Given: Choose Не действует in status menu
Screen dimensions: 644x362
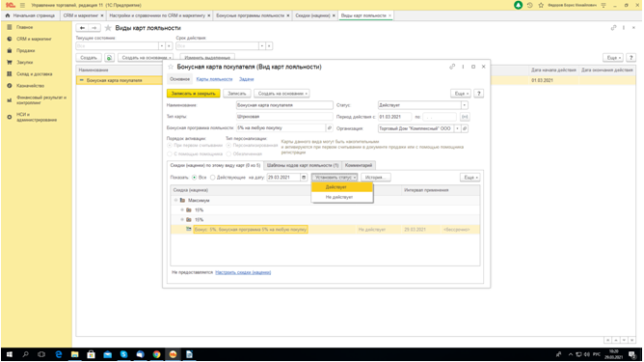Looking at the screenshot, I should [342, 197].
